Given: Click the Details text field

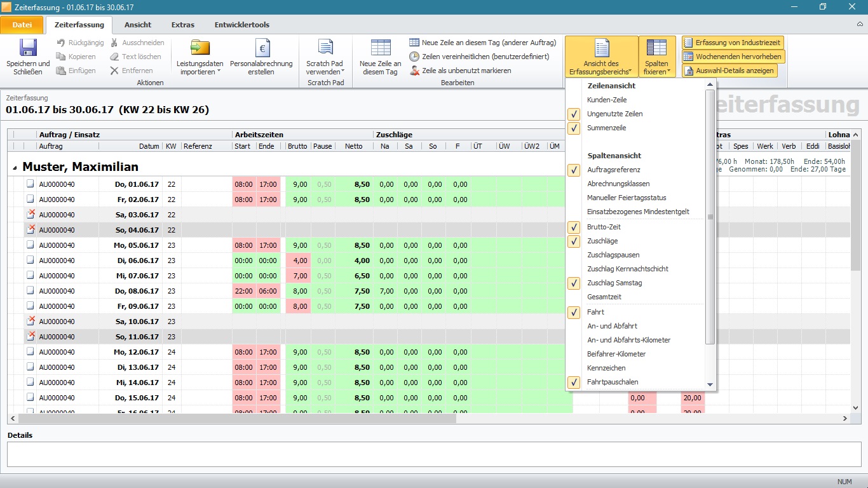Looking at the screenshot, I should pos(433,454).
